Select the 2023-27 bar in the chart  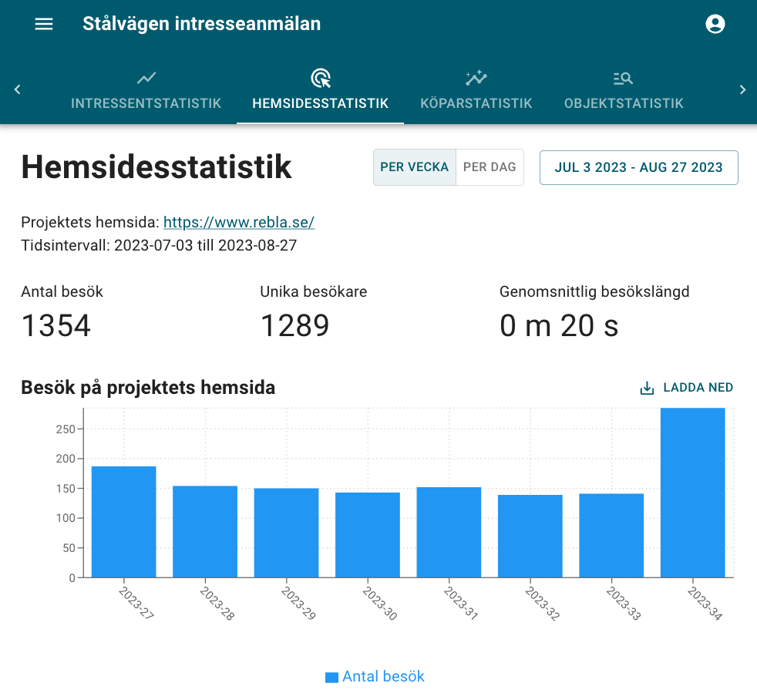(123, 520)
